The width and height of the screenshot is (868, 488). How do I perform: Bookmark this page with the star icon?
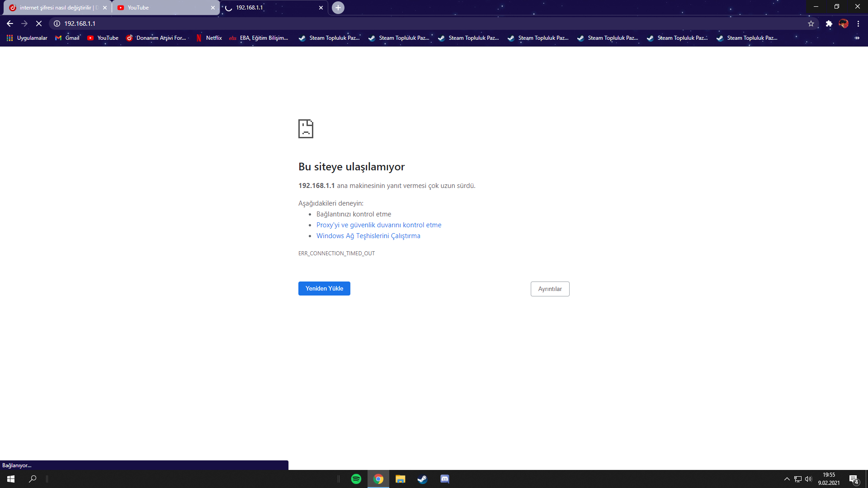(811, 23)
